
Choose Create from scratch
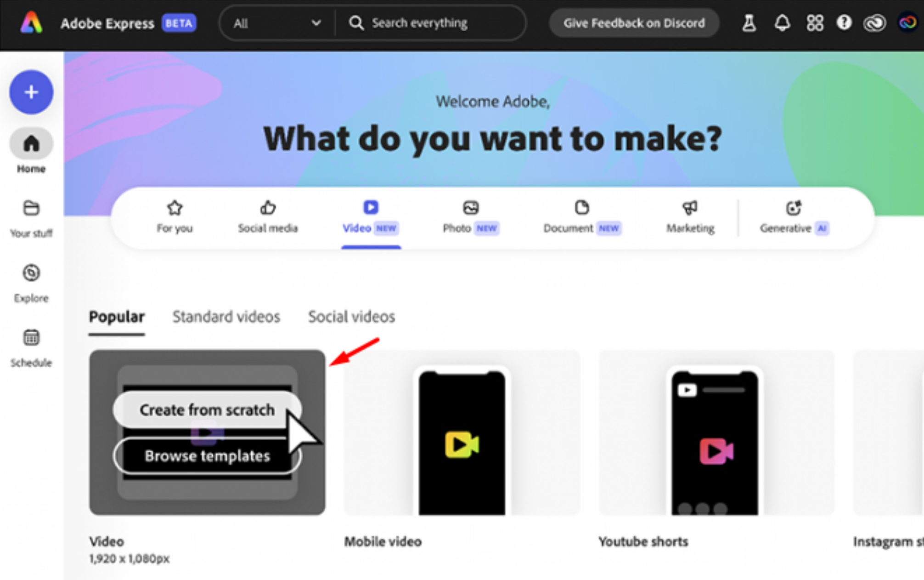pyautogui.click(x=207, y=409)
